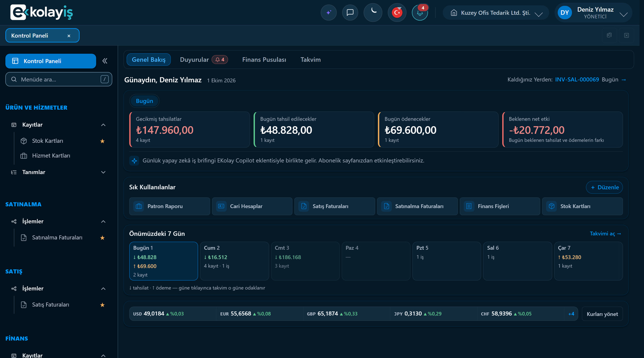The image size is (644, 358).
Task: Click the Bugün filter chip
Action: (x=144, y=101)
